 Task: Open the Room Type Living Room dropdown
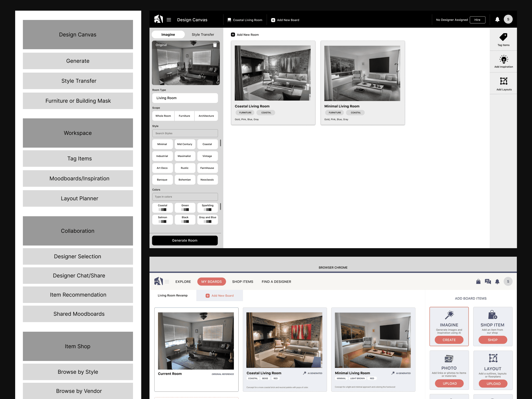pyautogui.click(x=185, y=98)
